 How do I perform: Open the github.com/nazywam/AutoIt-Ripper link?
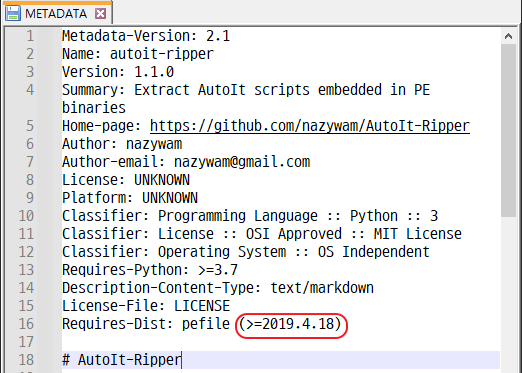pos(310,126)
